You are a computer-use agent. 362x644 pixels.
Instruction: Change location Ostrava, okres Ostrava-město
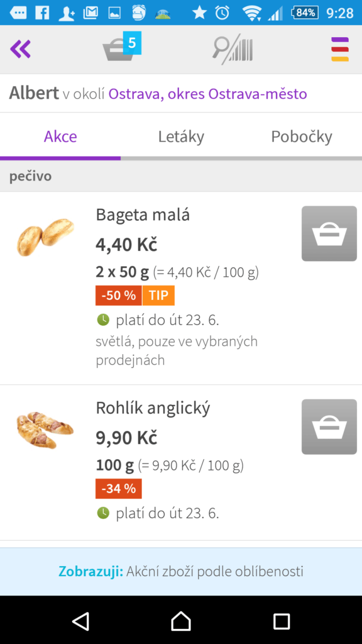[x=207, y=94]
